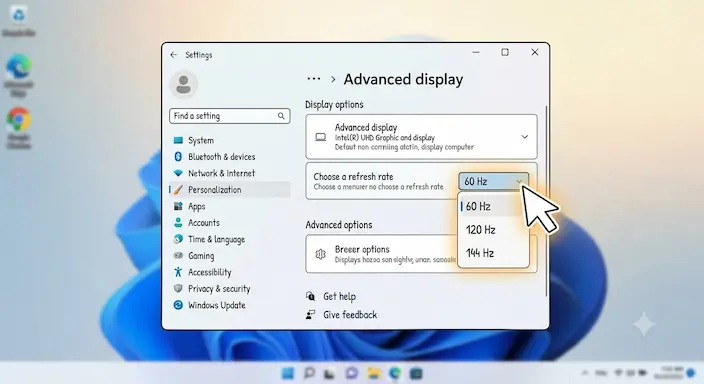Image resolution: width=704 pixels, height=384 pixels.
Task: Click the "Advanced display" page title
Action: click(x=403, y=79)
